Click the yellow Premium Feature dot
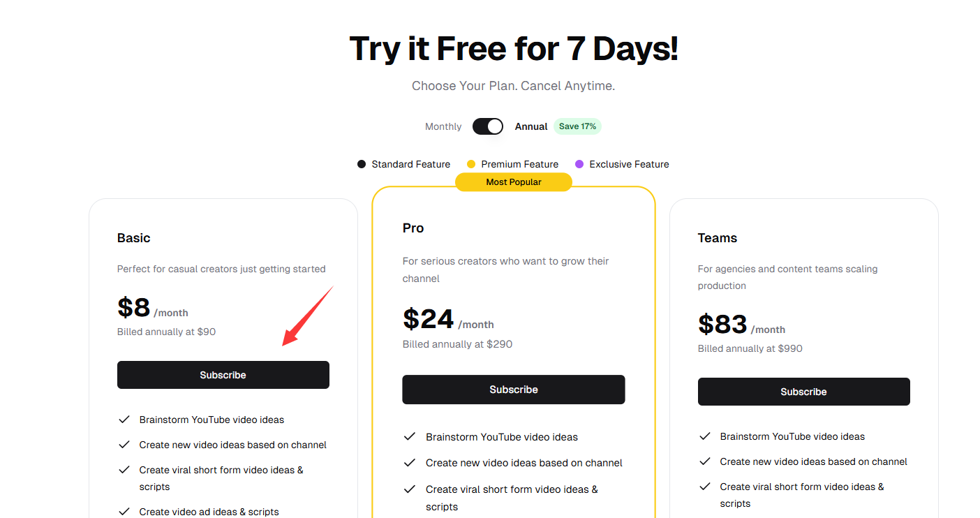980x518 pixels. point(471,164)
